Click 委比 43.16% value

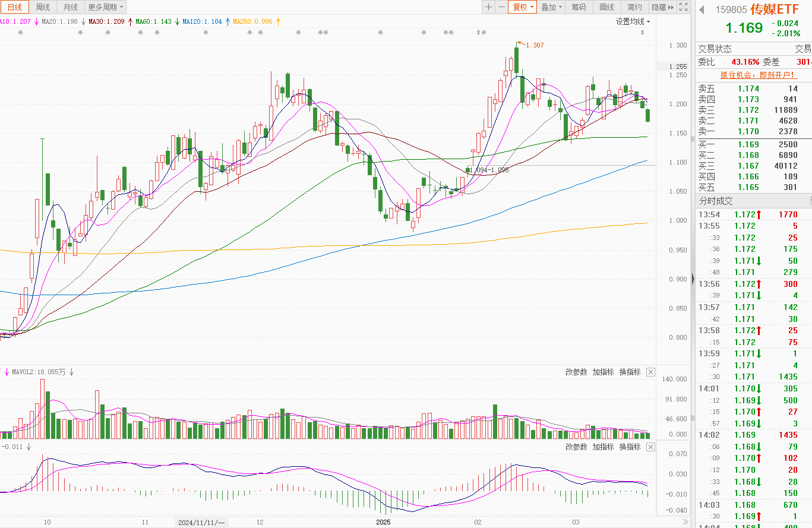coord(745,62)
